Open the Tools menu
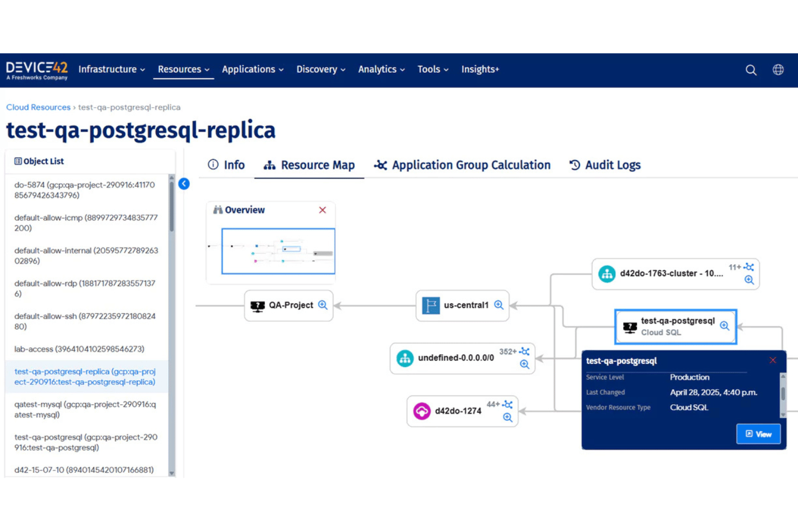 point(433,70)
